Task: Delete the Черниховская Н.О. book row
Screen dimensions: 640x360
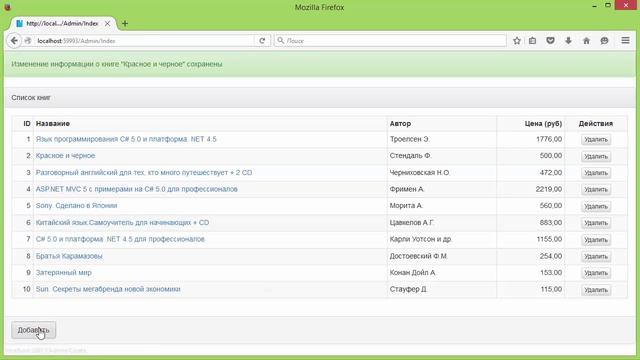Action: pos(596,173)
